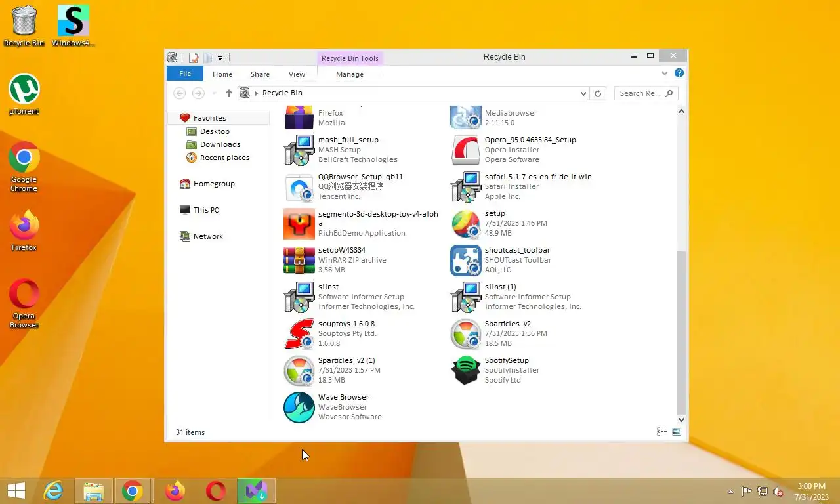
Task: Go up one folder level
Action: pos(229,93)
